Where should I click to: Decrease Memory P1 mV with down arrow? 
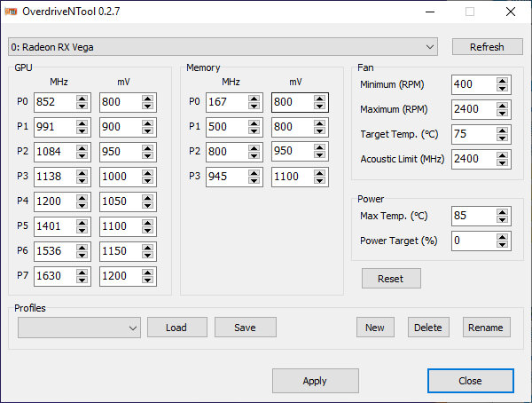(x=319, y=130)
